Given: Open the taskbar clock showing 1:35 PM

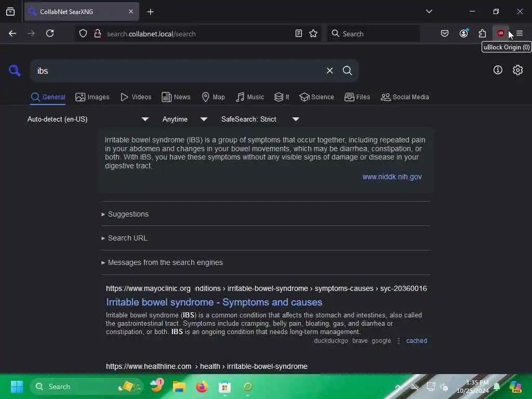Looking at the screenshot, I should [472, 387].
